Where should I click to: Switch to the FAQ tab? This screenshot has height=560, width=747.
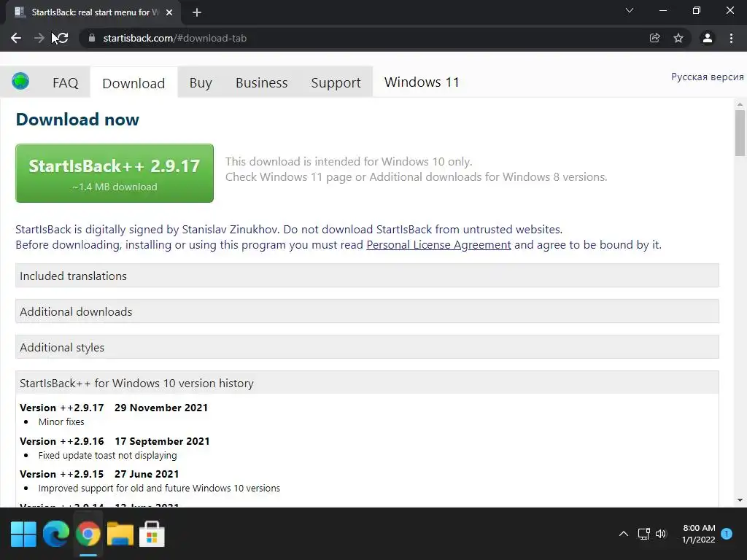65,83
